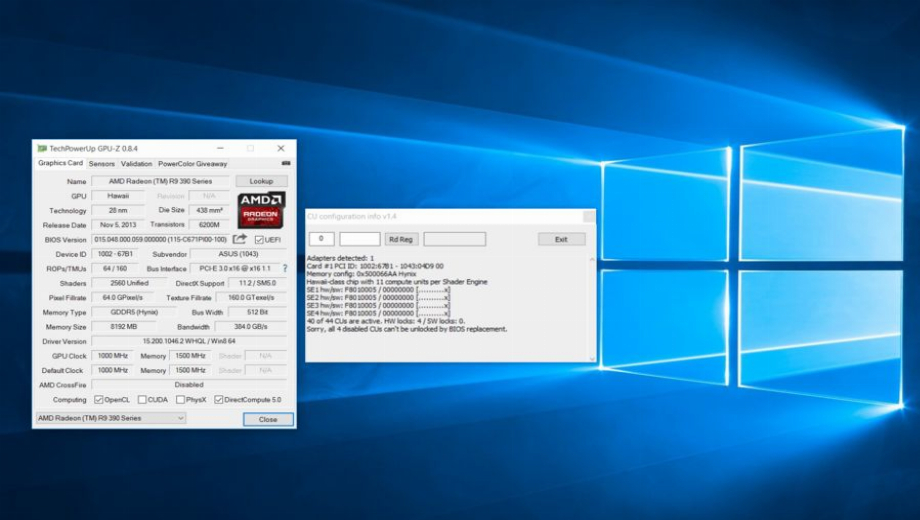
Task: Click the Driver Version value 15.200.1046.2 WHQL
Action: coord(189,341)
